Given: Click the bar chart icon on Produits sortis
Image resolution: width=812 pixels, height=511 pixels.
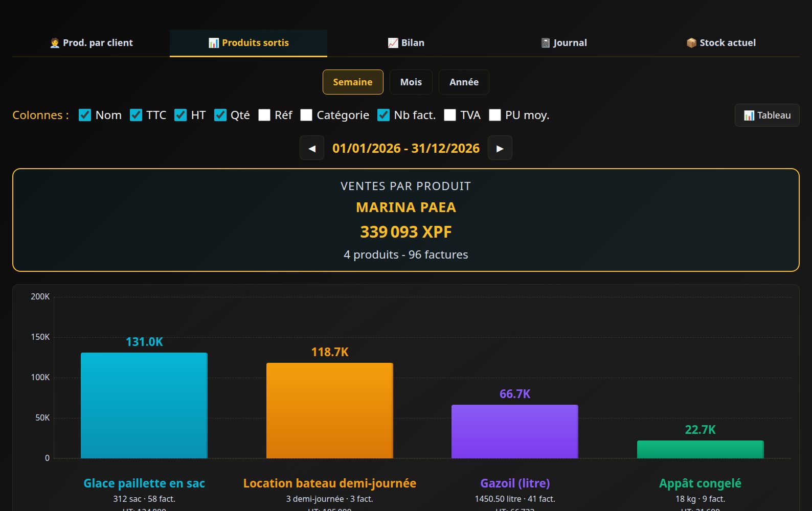Looking at the screenshot, I should tap(214, 43).
